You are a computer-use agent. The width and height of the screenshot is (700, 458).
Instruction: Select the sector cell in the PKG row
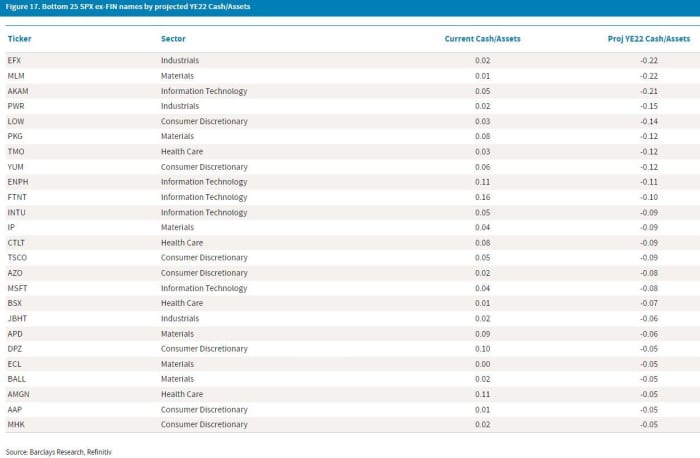[x=178, y=137]
